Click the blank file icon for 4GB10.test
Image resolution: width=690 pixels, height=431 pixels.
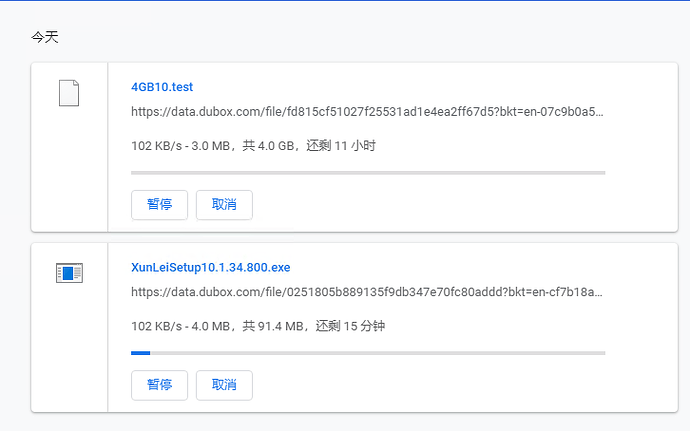click(x=69, y=93)
